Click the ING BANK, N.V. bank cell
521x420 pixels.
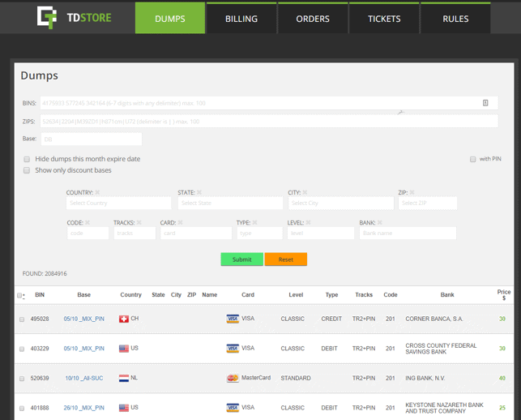pyautogui.click(x=425, y=378)
